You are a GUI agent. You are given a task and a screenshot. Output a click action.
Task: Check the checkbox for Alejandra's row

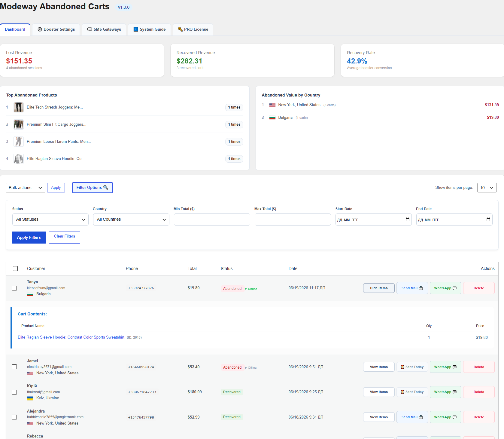tap(14, 417)
